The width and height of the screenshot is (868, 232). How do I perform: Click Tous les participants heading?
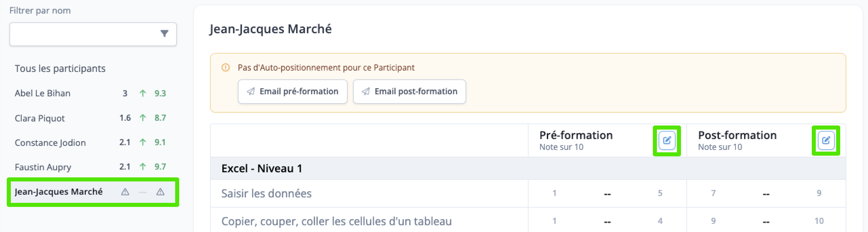(x=60, y=69)
